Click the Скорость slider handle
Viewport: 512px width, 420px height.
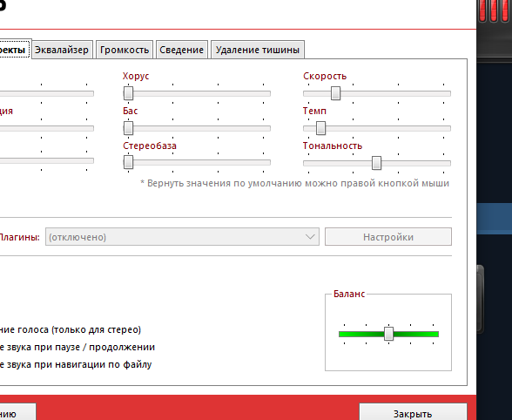click(335, 93)
